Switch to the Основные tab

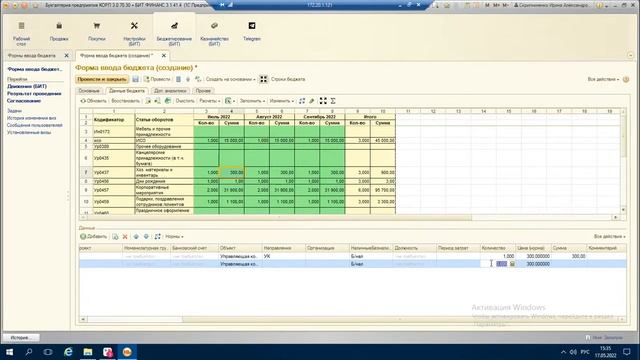point(89,91)
